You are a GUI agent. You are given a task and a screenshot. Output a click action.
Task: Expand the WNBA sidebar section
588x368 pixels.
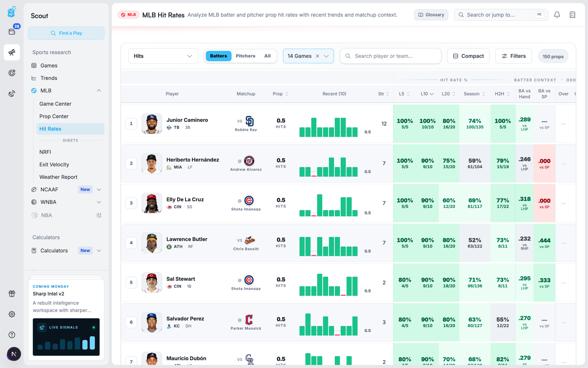click(x=99, y=202)
